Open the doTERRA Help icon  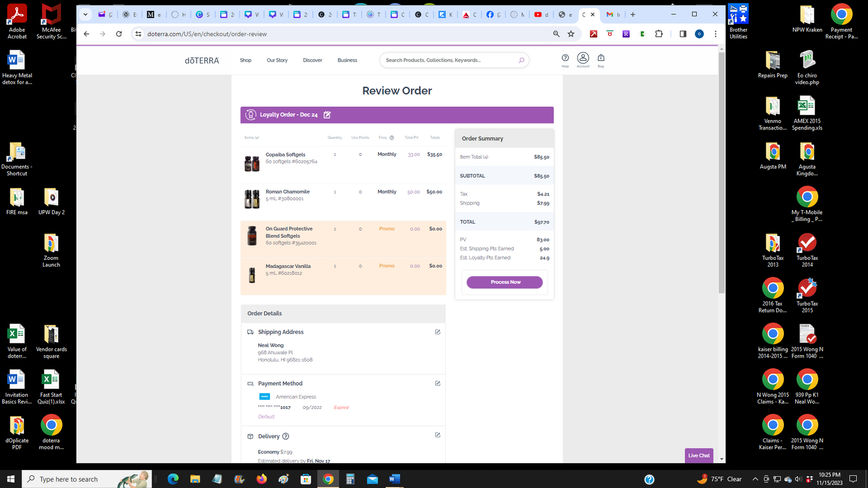pyautogui.click(x=565, y=60)
